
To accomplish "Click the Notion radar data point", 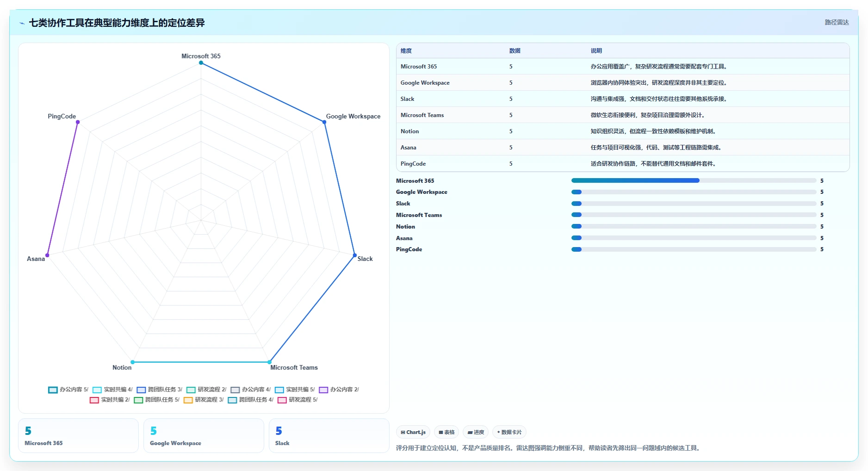I will pyautogui.click(x=132, y=362).
